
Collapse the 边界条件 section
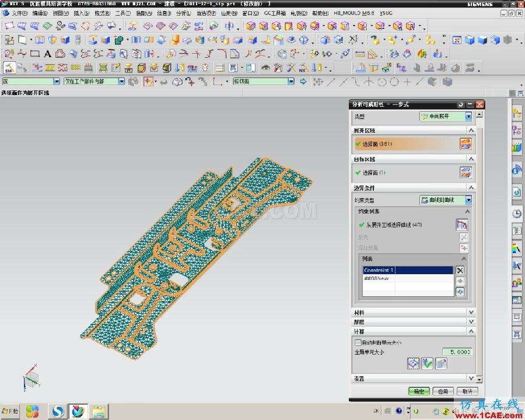pos(471,187)
